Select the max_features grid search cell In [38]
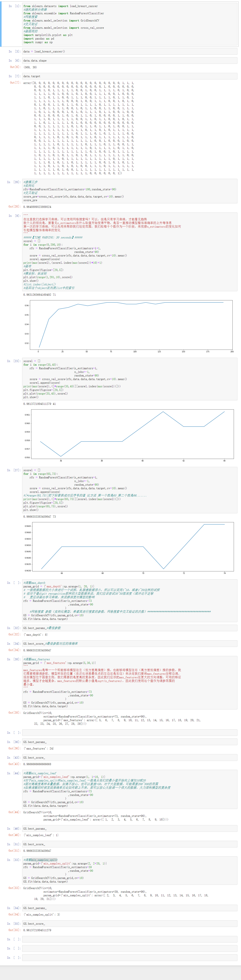Screen dimensions: 241x980 [130, 683]
